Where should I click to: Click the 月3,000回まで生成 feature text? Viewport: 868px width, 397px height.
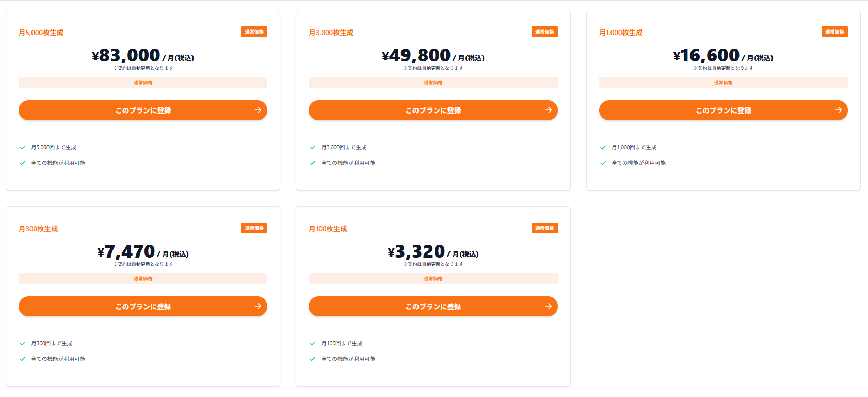344,147
